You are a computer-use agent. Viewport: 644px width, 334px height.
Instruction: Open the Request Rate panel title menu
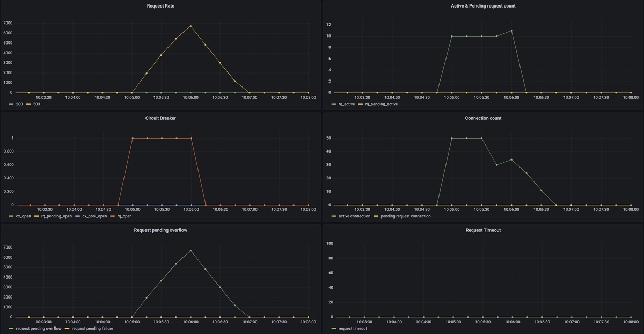(x=160, y=6)
